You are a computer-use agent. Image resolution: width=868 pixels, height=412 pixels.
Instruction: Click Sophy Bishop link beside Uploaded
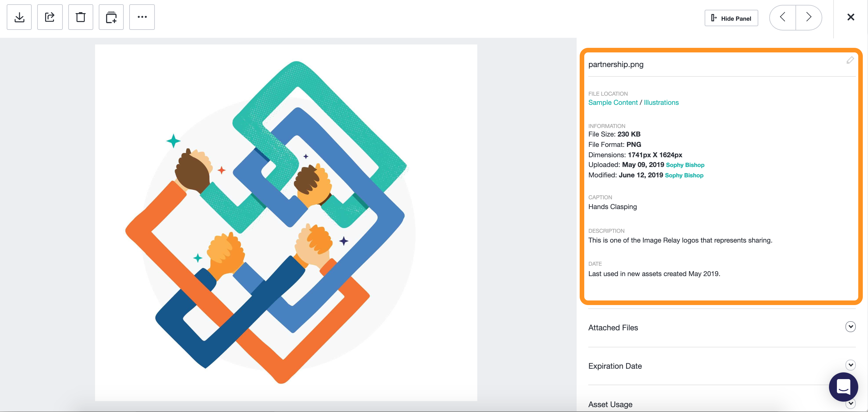coord(685,165)
